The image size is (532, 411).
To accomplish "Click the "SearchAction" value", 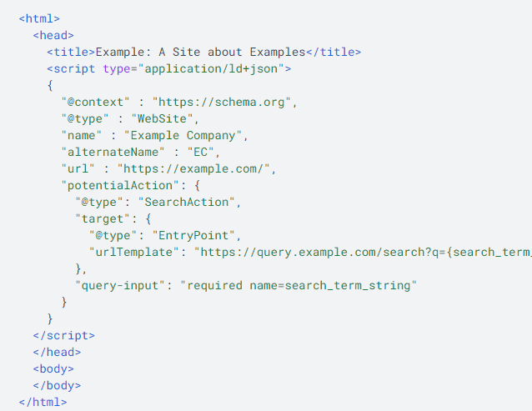I will click(189, 203).
